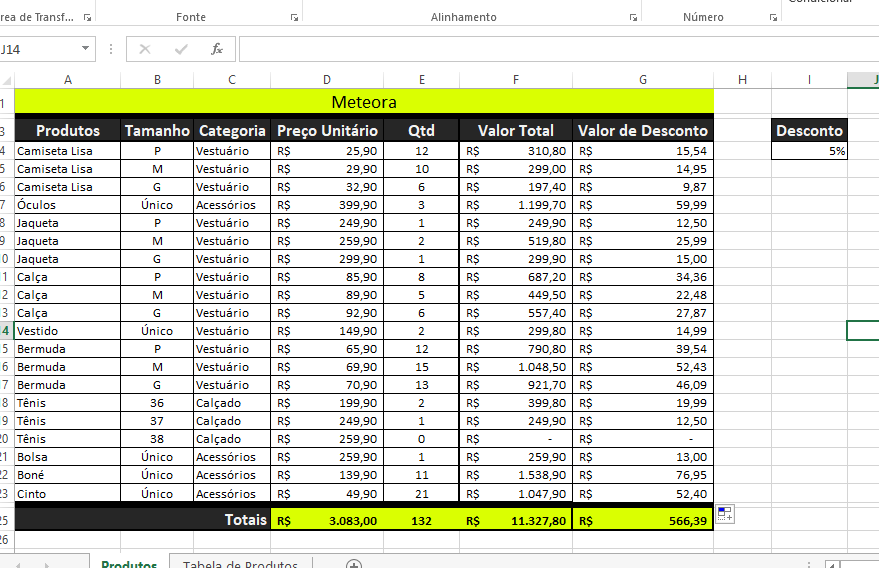Select total discount cell 566,39
Viewport: 879px width, 568px height.
point(643,521)
